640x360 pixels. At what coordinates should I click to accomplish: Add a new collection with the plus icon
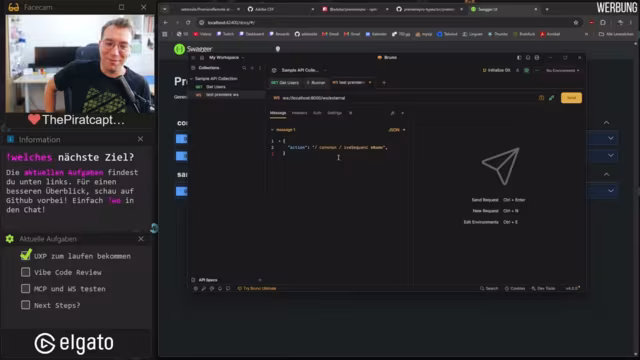[252, 68]
